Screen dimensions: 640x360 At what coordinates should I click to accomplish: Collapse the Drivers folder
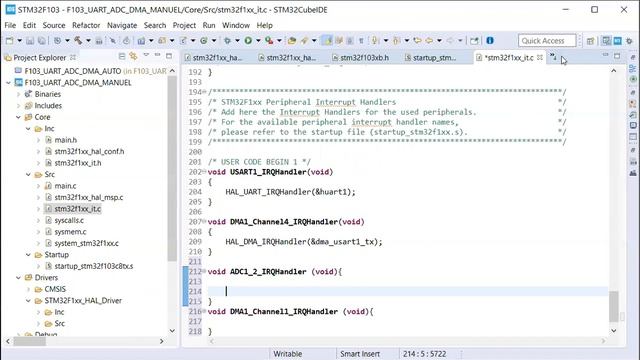18,278
